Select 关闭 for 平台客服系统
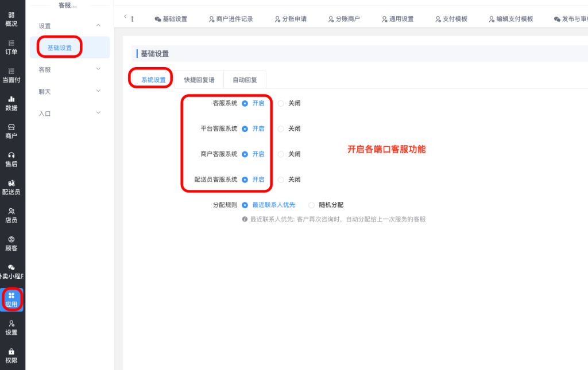The height and width of the screenshot is (370, 588). (281, 129)
